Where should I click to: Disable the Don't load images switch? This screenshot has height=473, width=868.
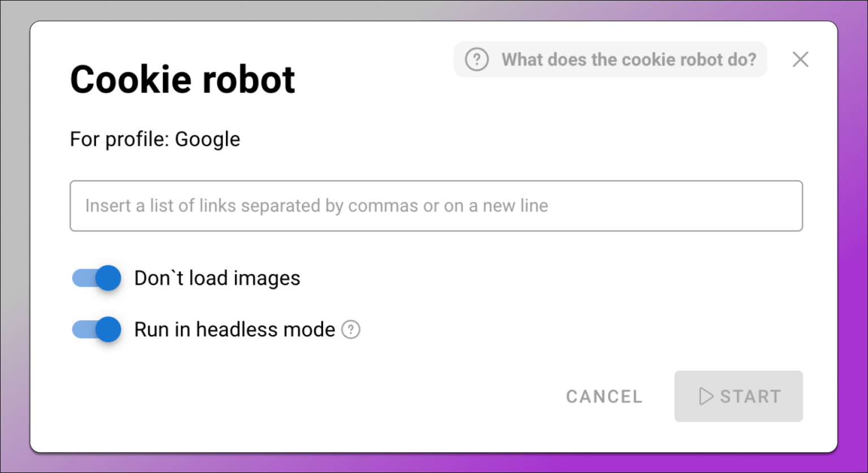pos(97,278)
